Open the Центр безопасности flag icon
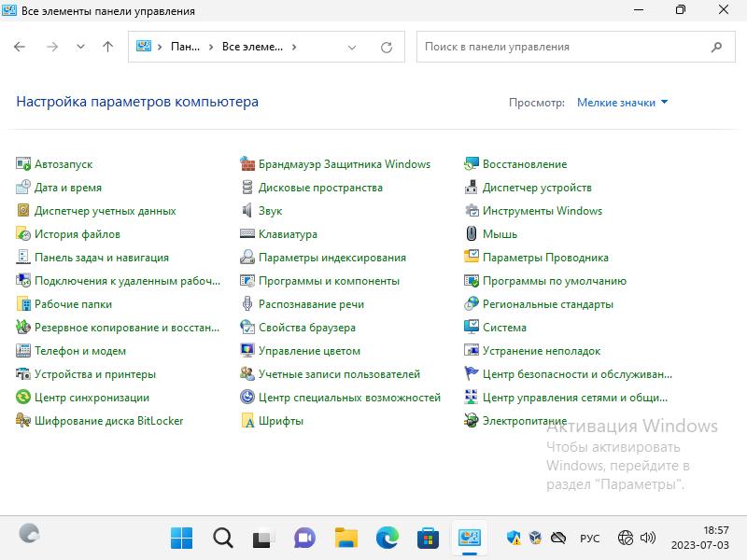Image resolution: width=747 pixels, height=560 pixels. [472, 374]
